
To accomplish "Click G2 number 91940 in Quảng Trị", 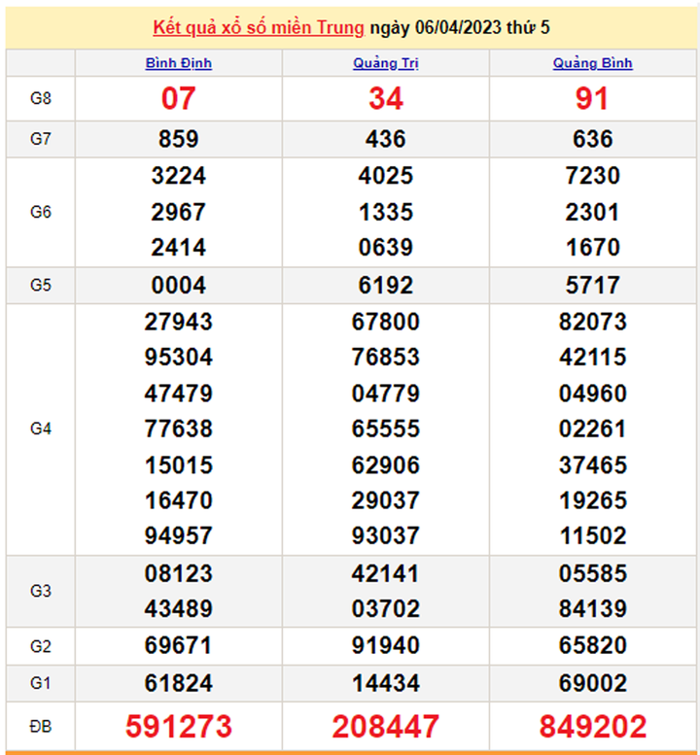I will pyautogui.click(x=385, y=645).
